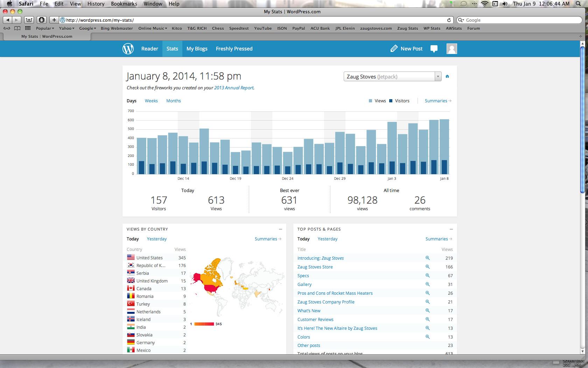This screenshot has height=368, width=588.
Task: Click the magnifier icon for Specs
Action: (427, 275)
